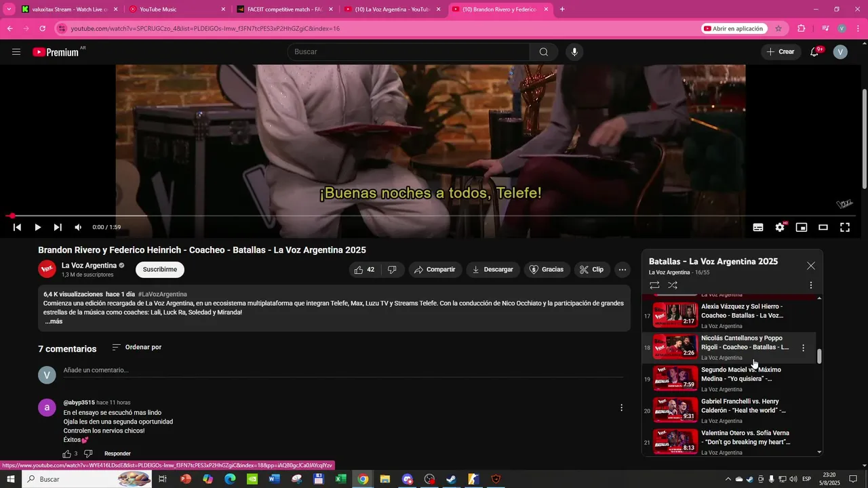Image resolution: width=868 pixels, height=488 pixels.
Task: Switch to (10) La Voz Argentina tab
Action: pos(392,9)
